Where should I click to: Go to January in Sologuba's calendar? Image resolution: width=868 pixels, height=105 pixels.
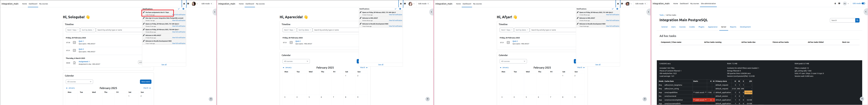[x=70, y=88]
